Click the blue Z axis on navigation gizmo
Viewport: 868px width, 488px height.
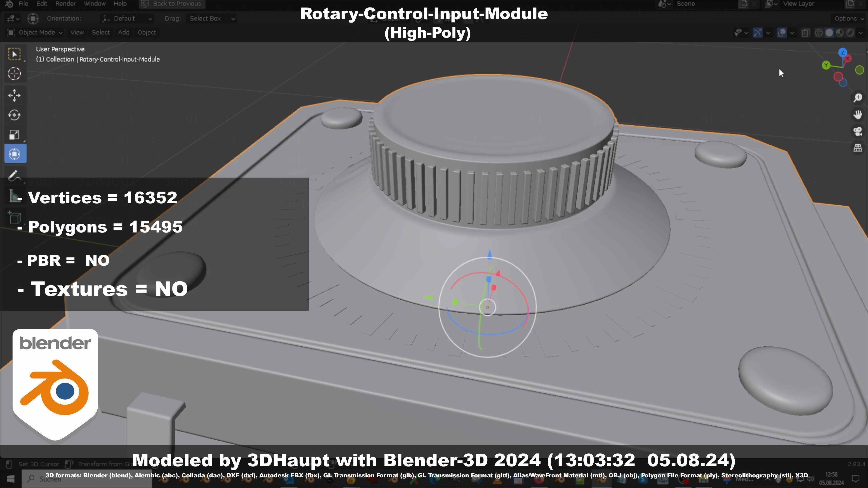click(x=843, y=53)
